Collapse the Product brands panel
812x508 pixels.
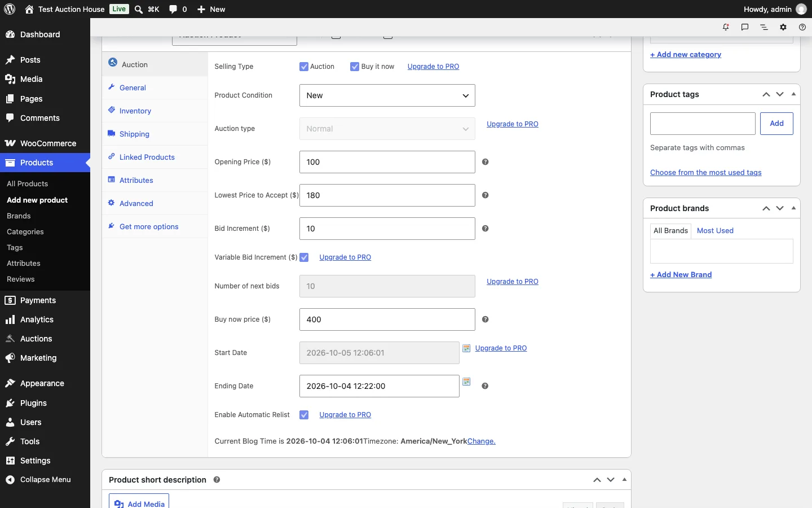(793, 208)
